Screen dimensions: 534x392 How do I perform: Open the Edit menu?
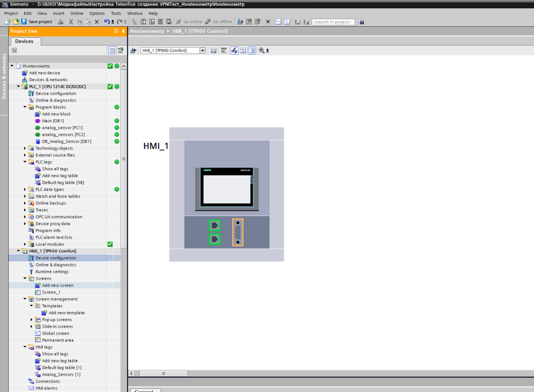click(x=28, y=13)
